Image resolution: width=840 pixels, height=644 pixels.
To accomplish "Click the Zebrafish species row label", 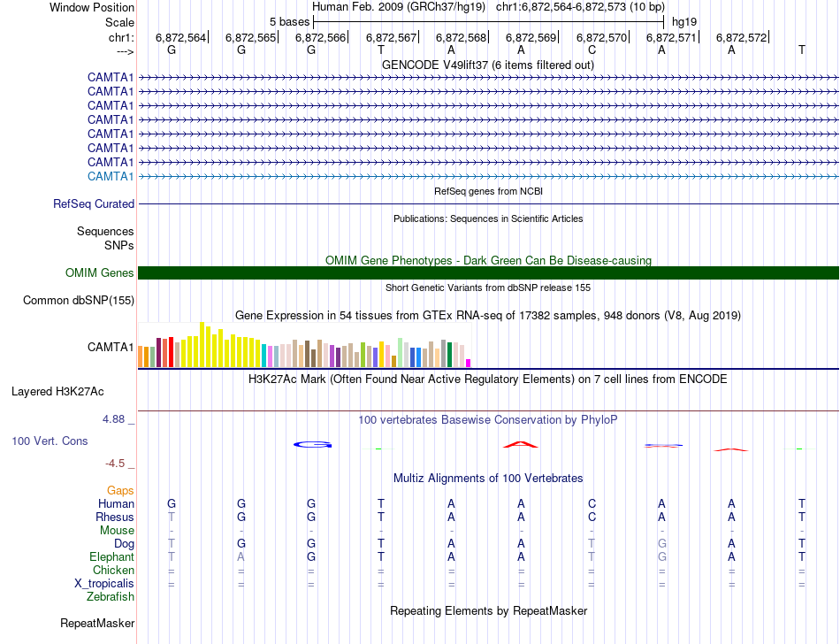I will coord(111,596).
